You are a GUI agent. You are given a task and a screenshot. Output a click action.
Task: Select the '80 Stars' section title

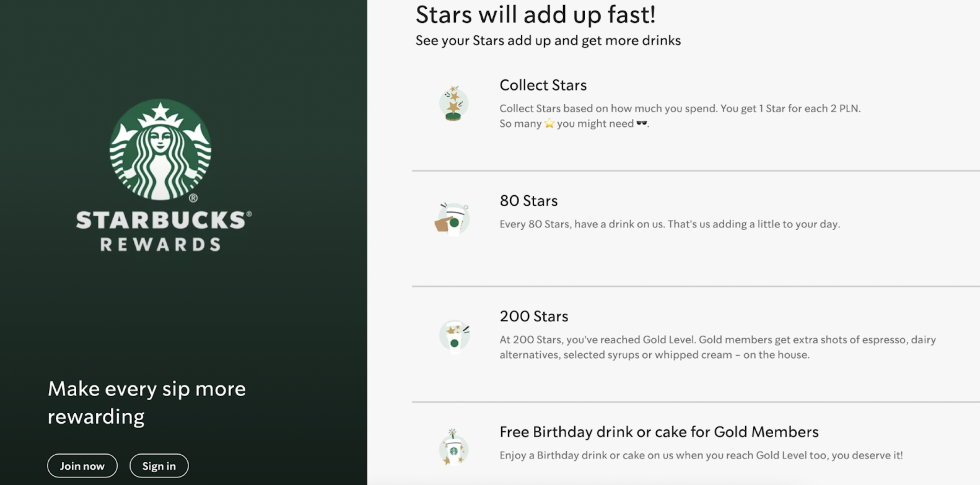tap(529, 201)
